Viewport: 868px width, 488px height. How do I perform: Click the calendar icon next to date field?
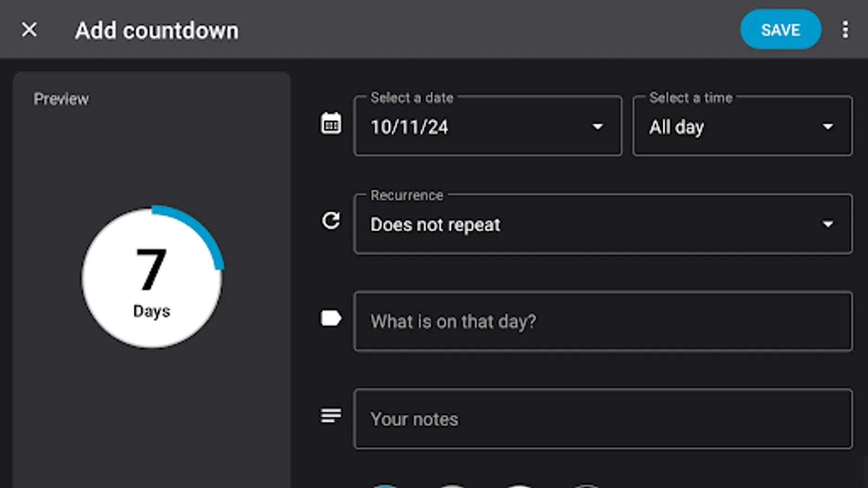pyautogui.click(x=330, y=123)
